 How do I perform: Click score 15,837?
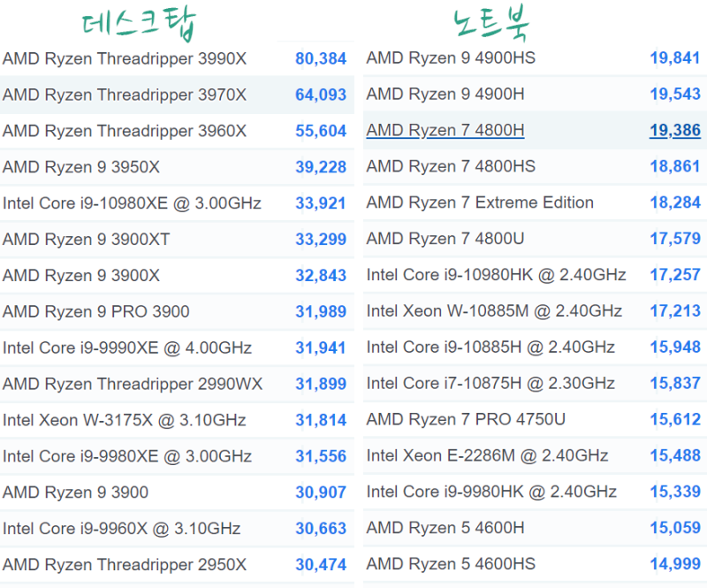click(x=675, y=383)
